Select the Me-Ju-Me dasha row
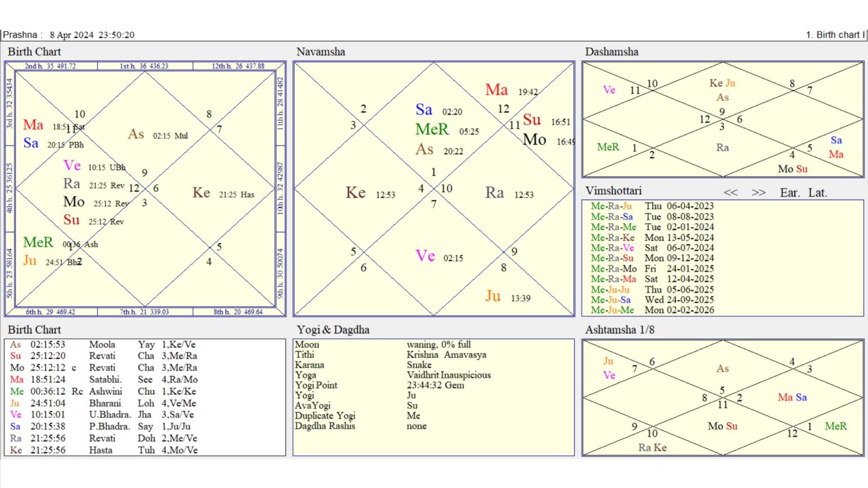 [x=652, y=310]
